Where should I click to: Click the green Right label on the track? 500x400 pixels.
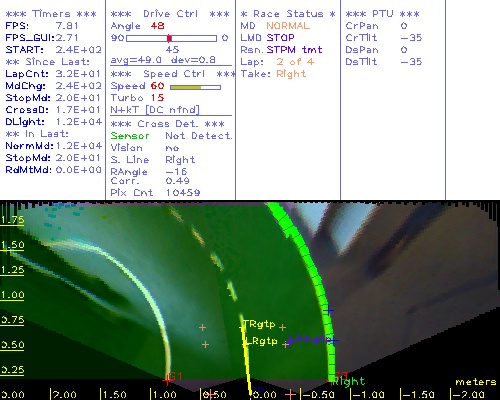[349, 381]
